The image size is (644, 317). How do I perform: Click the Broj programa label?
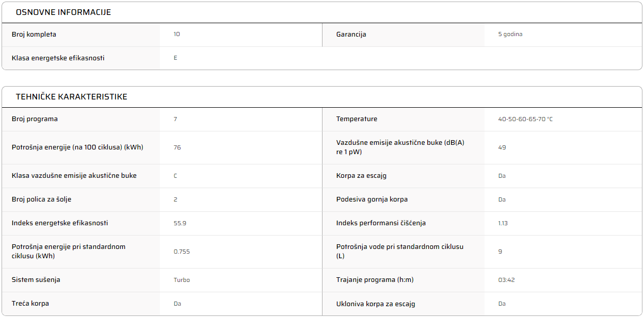(35, 119)
